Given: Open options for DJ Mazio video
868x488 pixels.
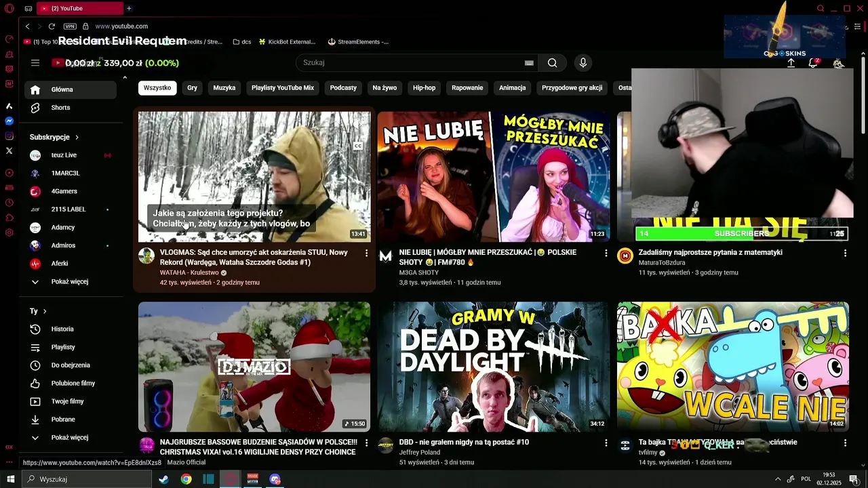Looking at the screenshot, I should coord(367,443).
